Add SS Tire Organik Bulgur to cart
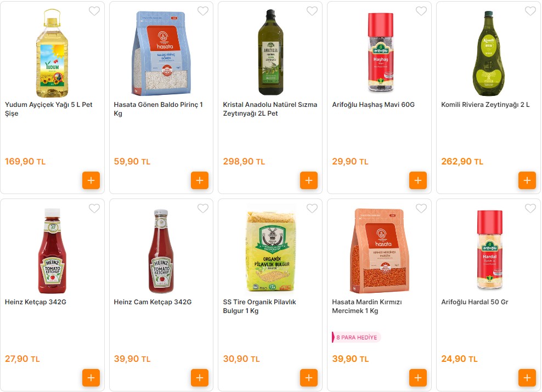This screenshot has height=392, width=542. (309, 378)
